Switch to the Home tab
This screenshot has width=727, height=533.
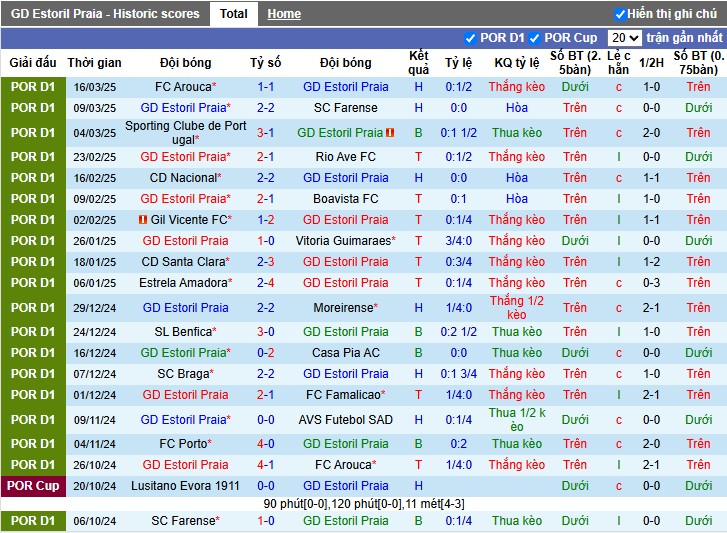click(284, 14)
